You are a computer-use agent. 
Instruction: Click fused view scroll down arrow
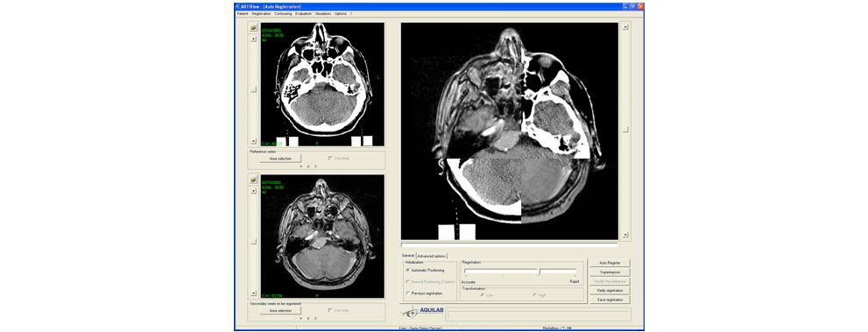pyautogui.click(x=625, y=235)
